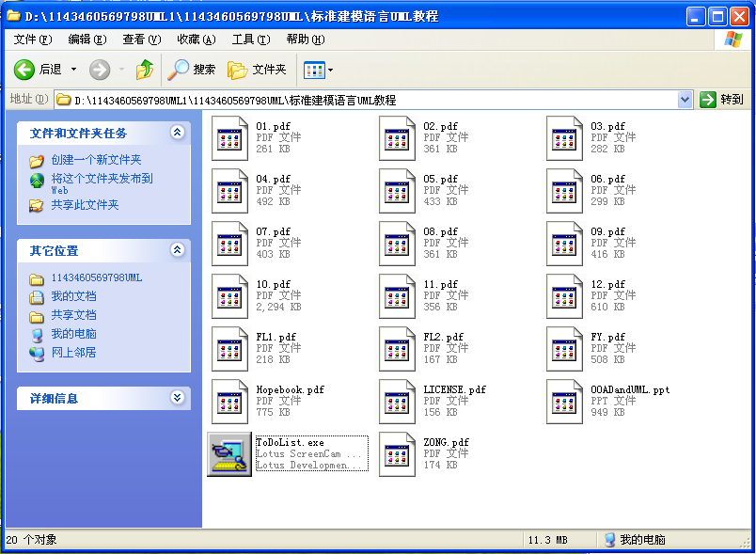
Task: Click the LICENSE.pdf file name text
Action: pos(454,390)
